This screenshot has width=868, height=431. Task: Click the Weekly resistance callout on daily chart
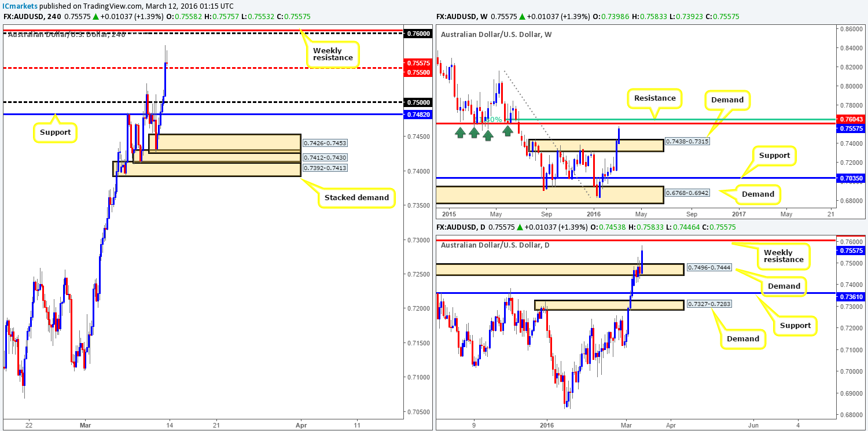tap(784, 256)
